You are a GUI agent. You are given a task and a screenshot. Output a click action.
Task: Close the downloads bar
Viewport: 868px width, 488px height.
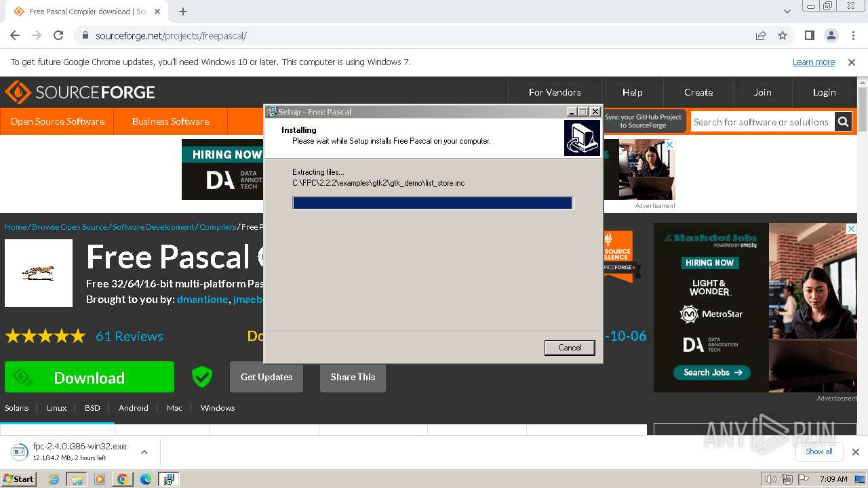[855, 452]
